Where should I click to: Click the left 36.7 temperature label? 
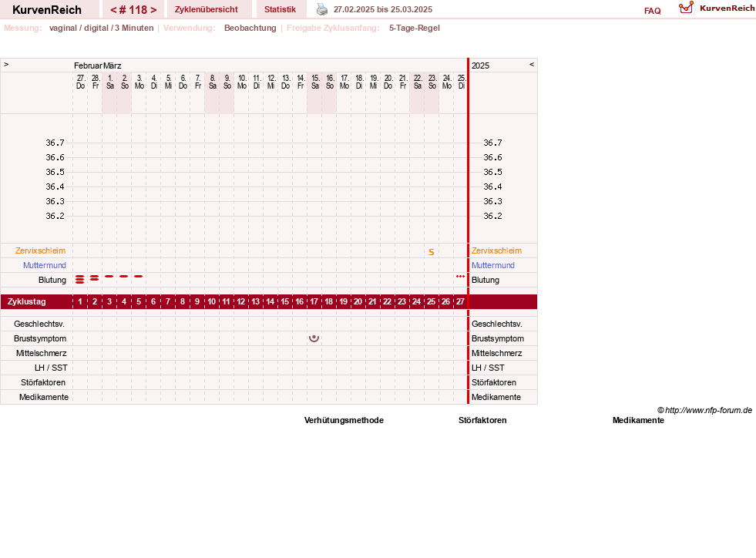(x=55, y=143)
